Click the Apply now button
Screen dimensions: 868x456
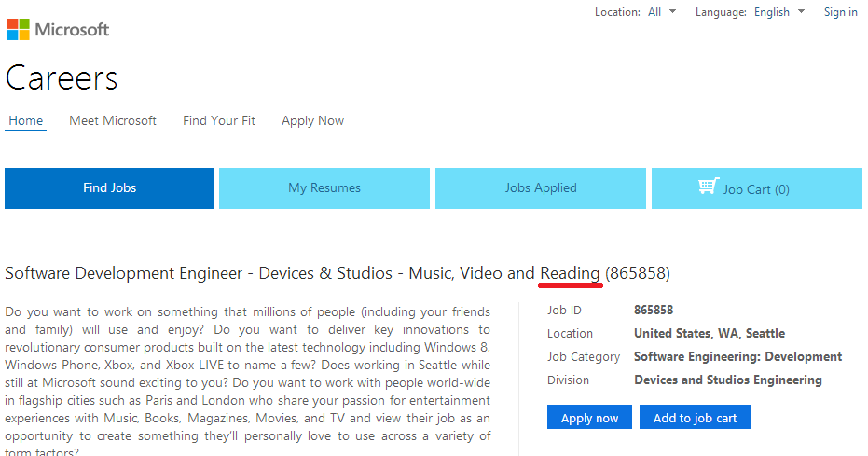click(x=589, y=417)
